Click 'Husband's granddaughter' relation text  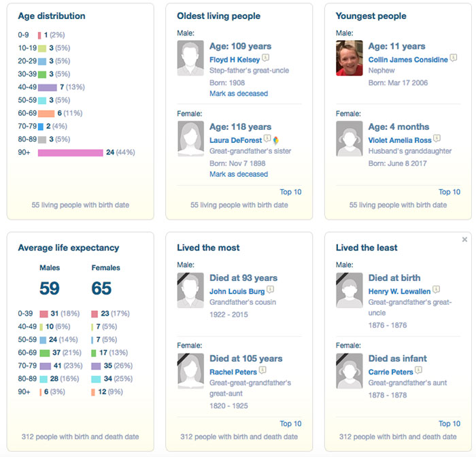(x=410, y=151)
